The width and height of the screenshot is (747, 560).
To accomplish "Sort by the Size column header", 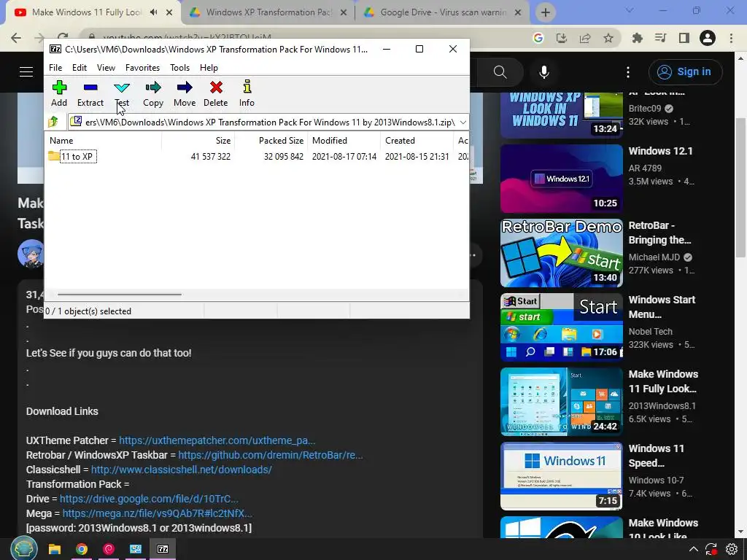I will pos(198,141).
